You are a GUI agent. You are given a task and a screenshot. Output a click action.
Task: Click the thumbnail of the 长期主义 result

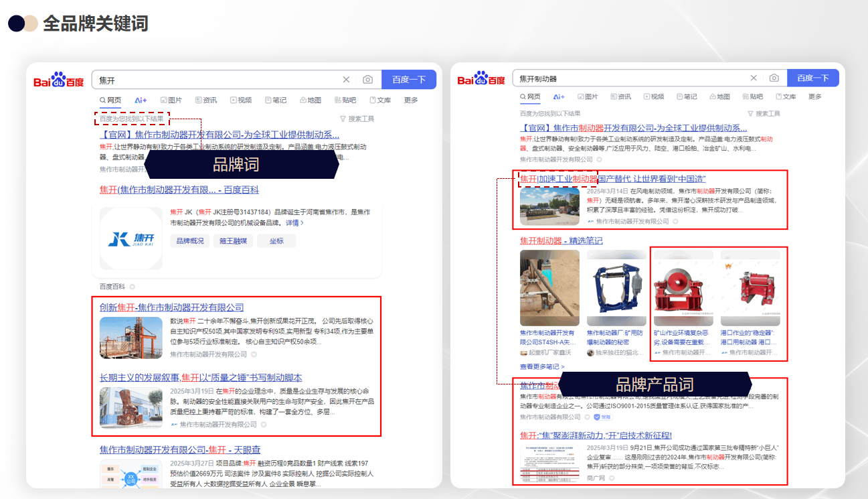(x=131, y=408)
